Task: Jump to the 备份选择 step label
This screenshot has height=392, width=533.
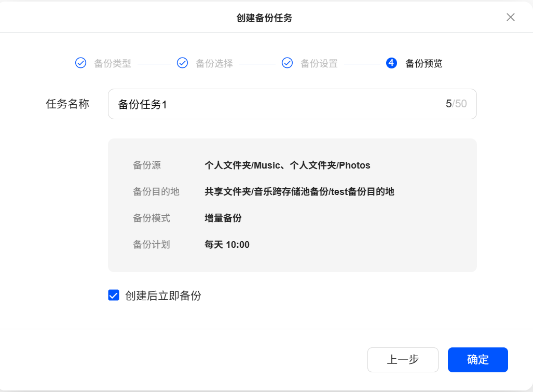Action: click(x=214, y=64)
